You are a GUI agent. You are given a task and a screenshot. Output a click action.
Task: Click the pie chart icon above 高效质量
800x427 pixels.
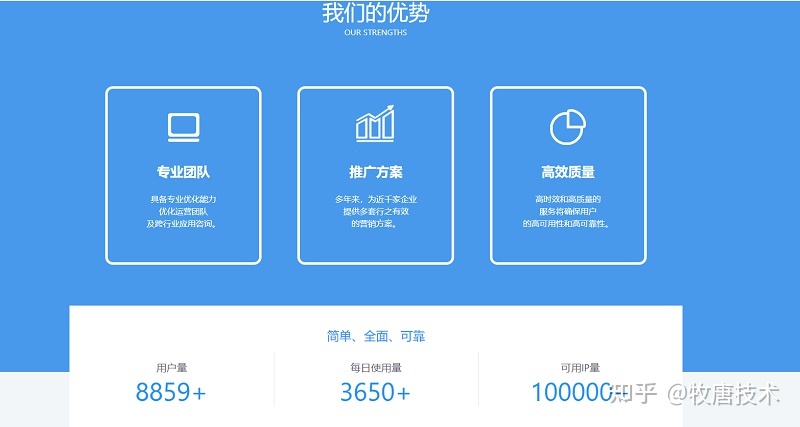(568, 127)
